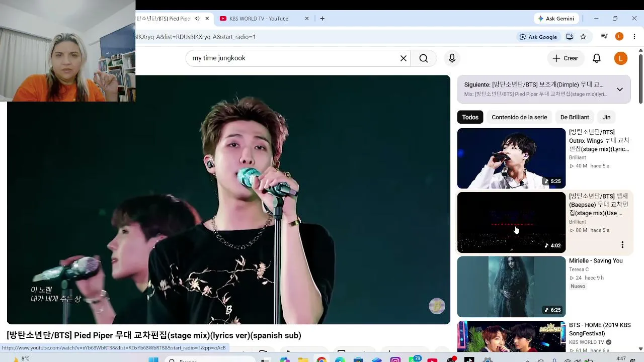Open the Baepsae stage mix thumbnail
Viewport: 644px width, 362px height.
coord(511,223)
